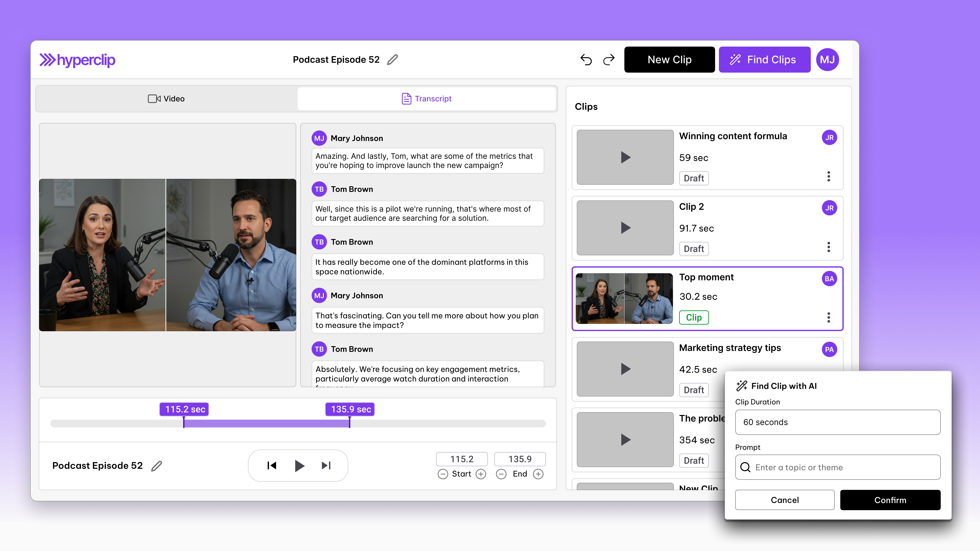Open the MJ user avatar menu
The image size is (980, 551).
click(827, 60)
